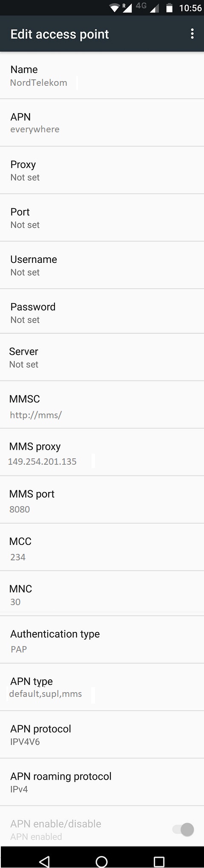Screen dimensions: 204x868
Task: Tap the Wi-Fi status icon
Action: 115,8
